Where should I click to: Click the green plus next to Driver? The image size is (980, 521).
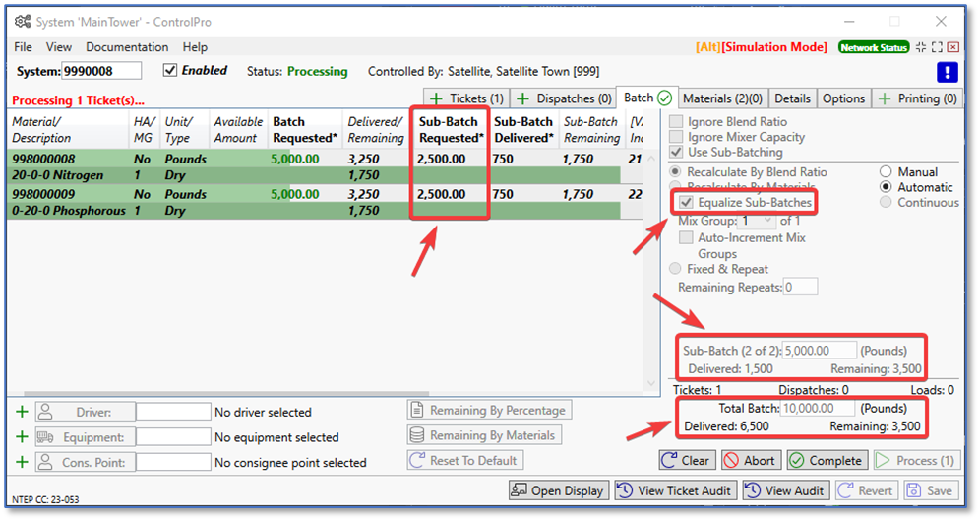pyautogui.click(x=22, y=412)
